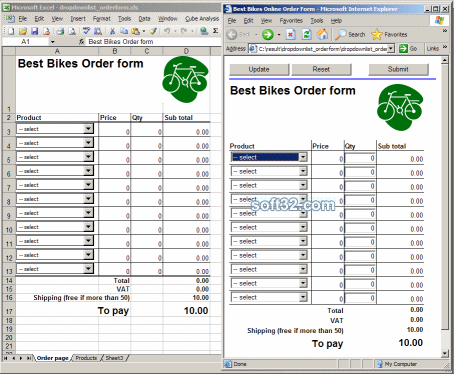This screenshot has width=454, height=374.
Task: Click the Cut scissors icon in Excel
Action: [x=112, y=31]
